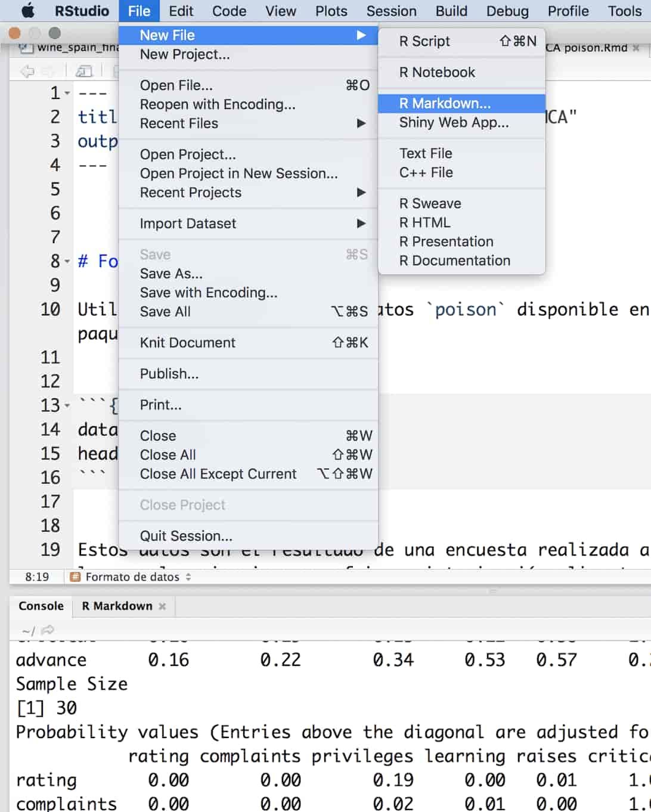Open the Debug menu
This screenshot has height=812, width=651.
coord(507,11)
